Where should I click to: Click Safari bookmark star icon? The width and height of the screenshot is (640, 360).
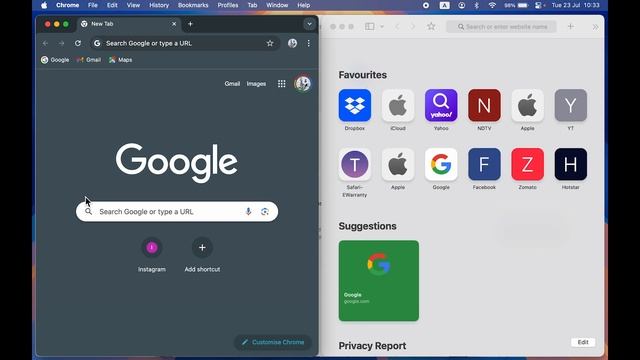tap(431, 27)
